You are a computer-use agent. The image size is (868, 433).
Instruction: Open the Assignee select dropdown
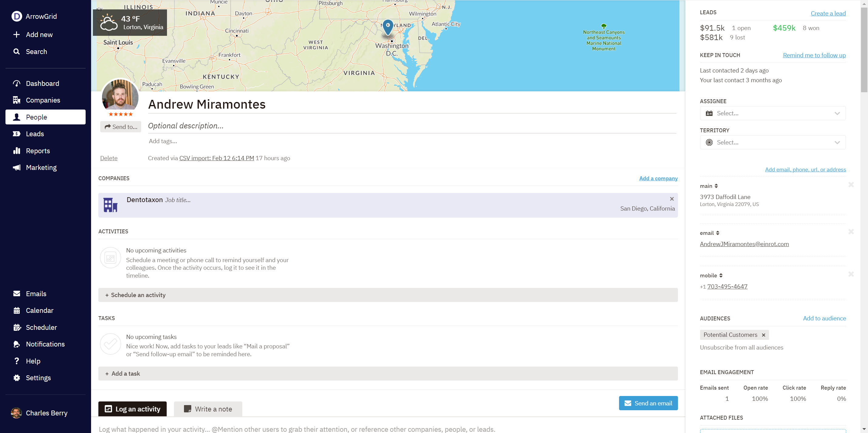click(772, 113)
